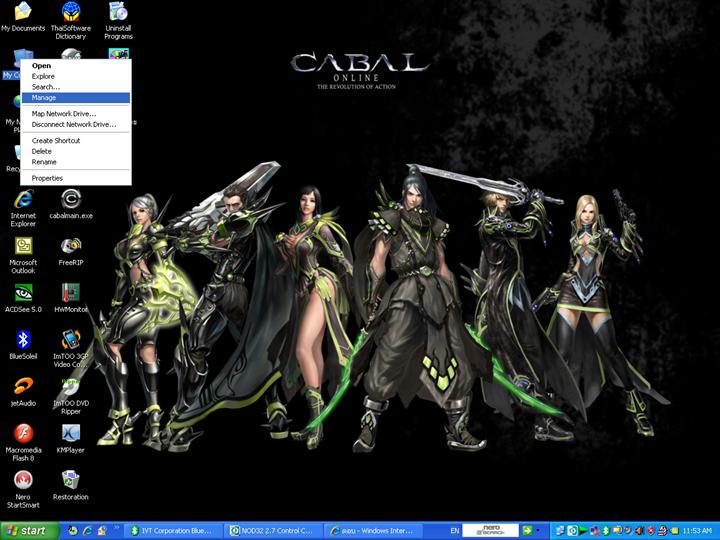Click inside the Nero Search input box

(x=490, y=531)
